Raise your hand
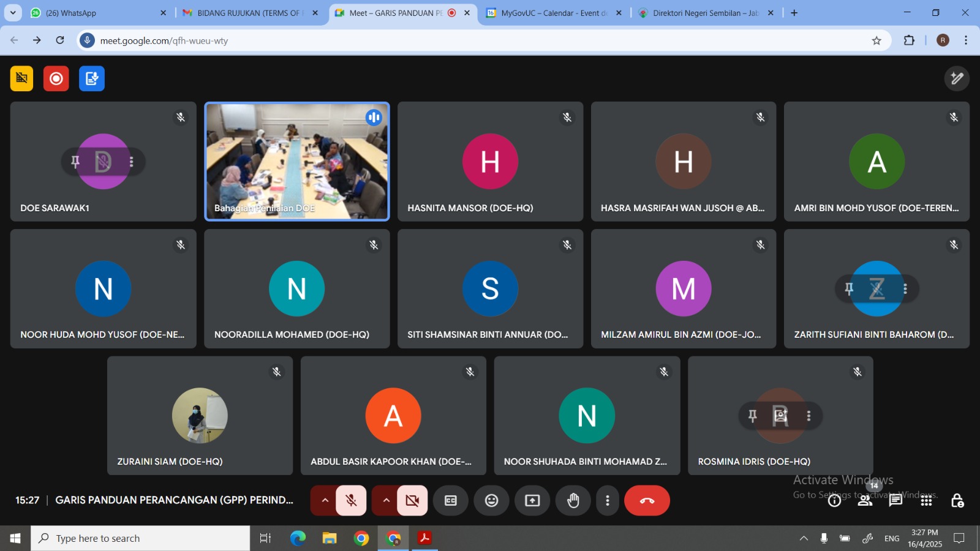 coord(573,501)
